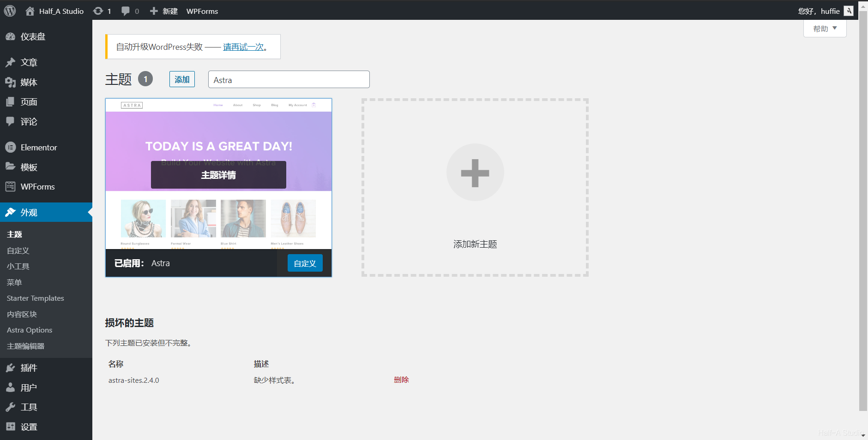Screen dimensions: 868x440
Task: Click the theme search field containing Astra
Action: tap(289, 79)
